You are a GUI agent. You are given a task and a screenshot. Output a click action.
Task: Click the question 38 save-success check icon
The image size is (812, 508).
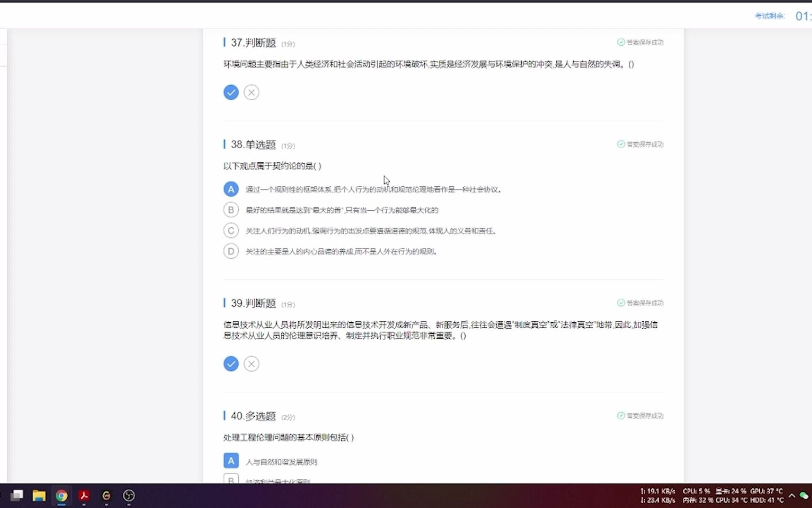point(621,144)
